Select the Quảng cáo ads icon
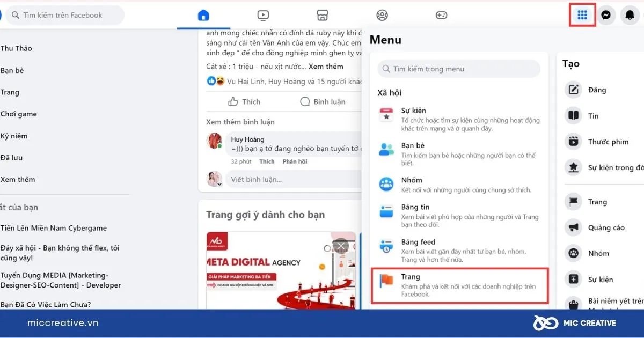Viewport: 644px width, 338px height. pyautogui.click(x=573, y=227)
